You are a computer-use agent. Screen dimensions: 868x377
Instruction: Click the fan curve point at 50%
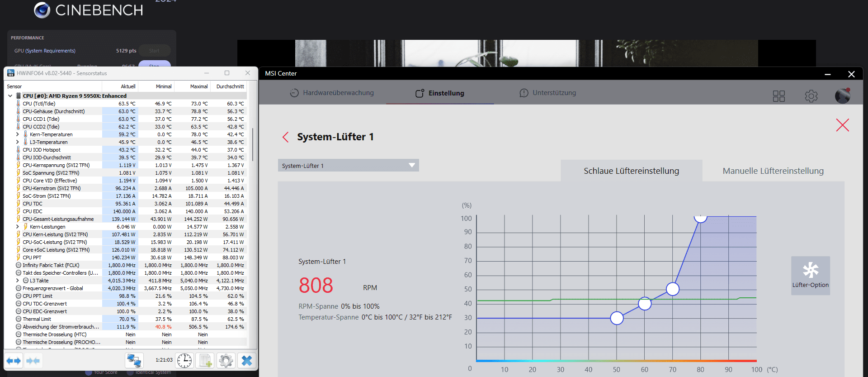(673, 289)
